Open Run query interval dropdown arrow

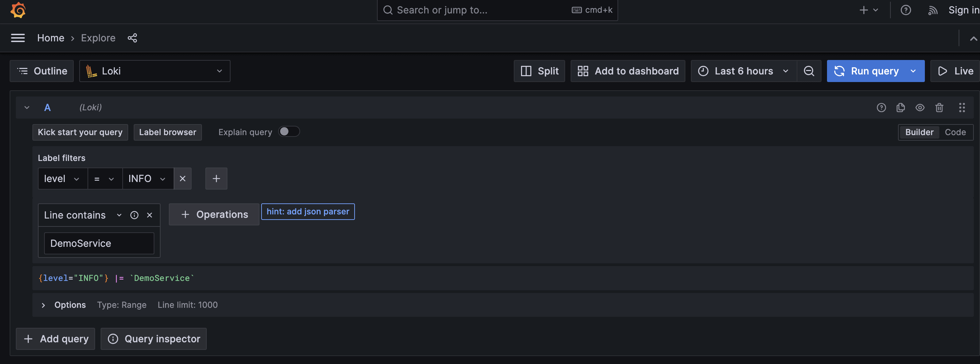[913, 71]
